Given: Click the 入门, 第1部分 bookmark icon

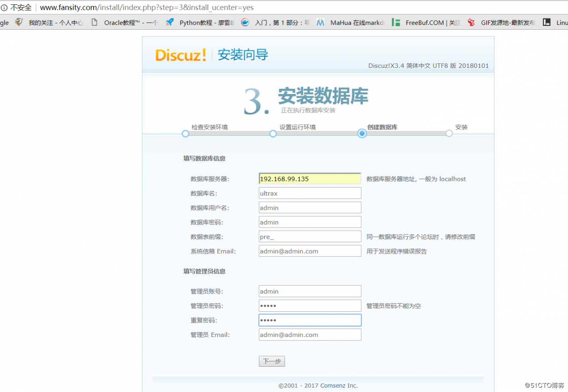Looking at the screenshot, I should [245, 22].
